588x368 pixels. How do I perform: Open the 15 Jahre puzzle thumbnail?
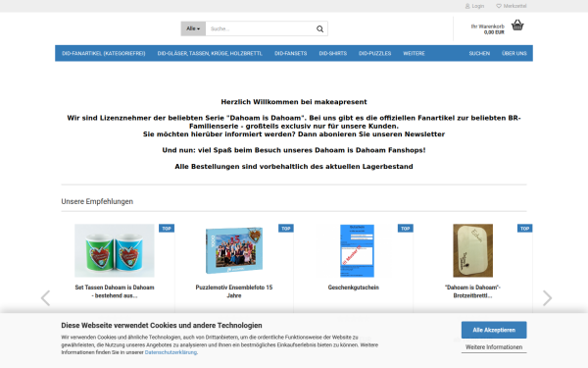pos(234,250)
